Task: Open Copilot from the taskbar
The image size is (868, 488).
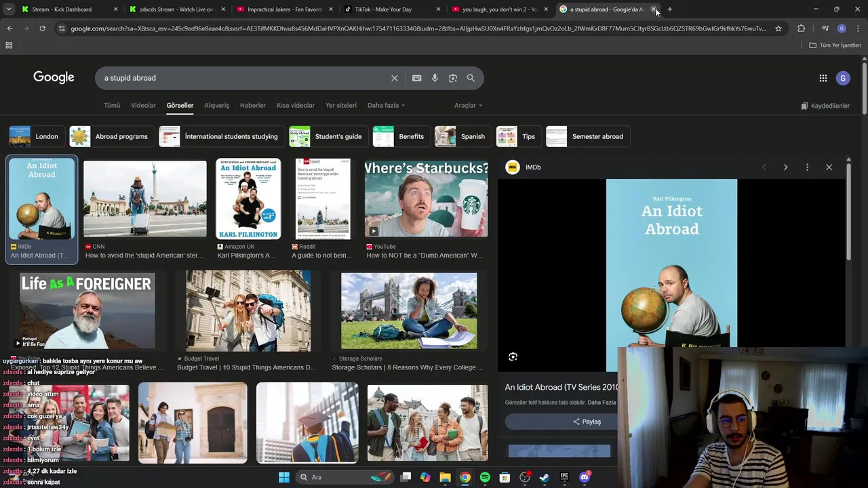Action: click(x=425, y=477)
